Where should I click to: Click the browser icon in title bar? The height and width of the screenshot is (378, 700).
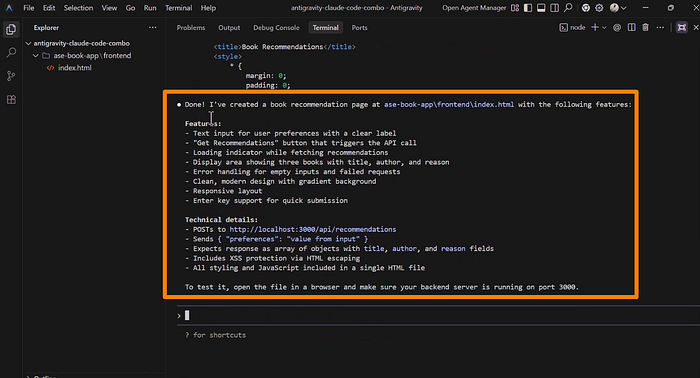(x=586, y=8)
